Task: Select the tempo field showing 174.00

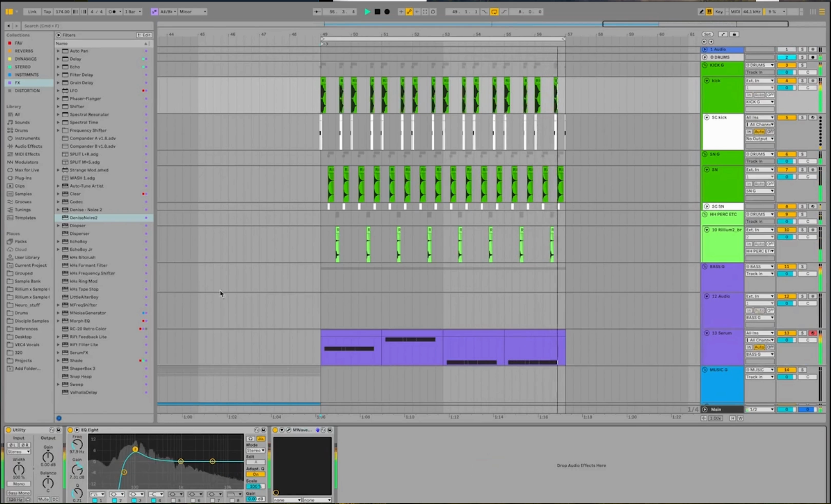Action: (62, 12)
